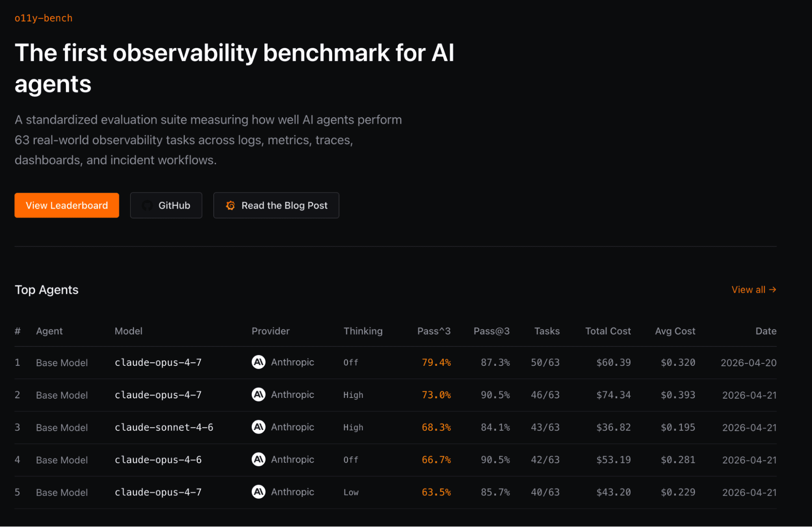
Task: Click Anthropic logo in first row
Action: pyautogui.click(x=258, y=362)
